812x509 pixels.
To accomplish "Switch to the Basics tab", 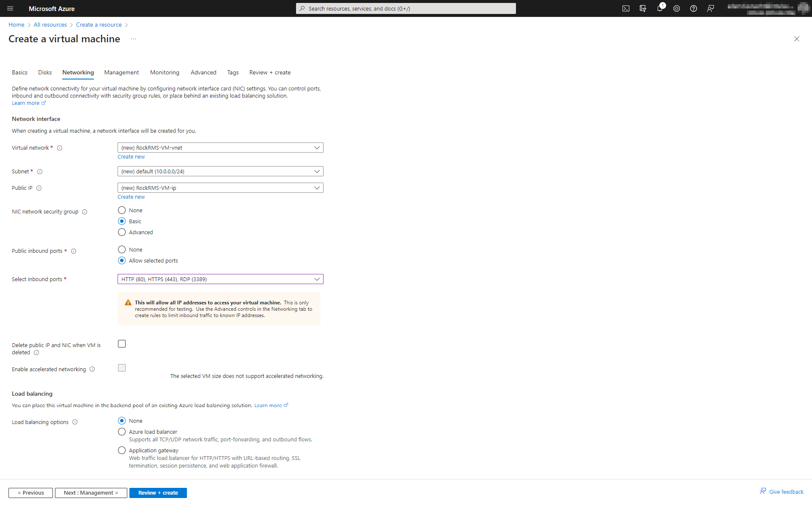I will tap(19, 72).
